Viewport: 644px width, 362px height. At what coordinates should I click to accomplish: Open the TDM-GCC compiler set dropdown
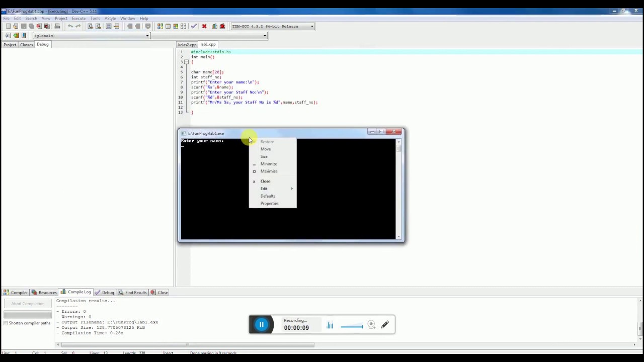(x=312, y=26)
